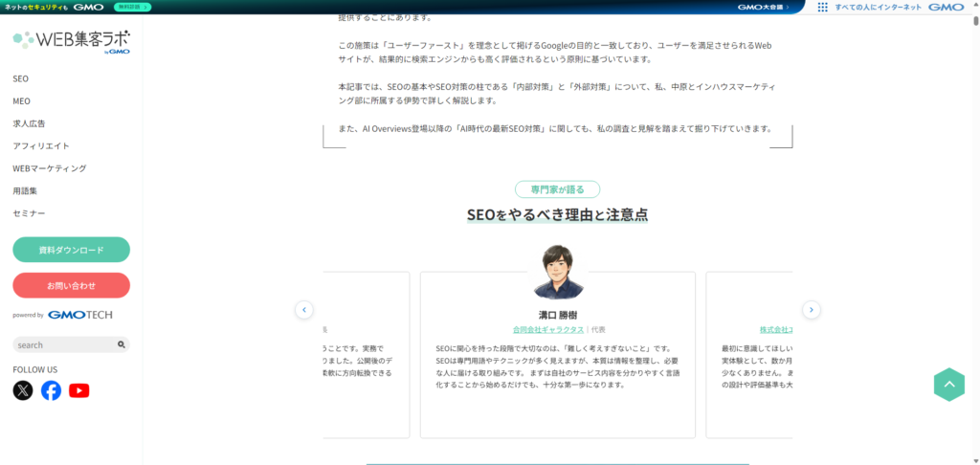Viewport: 980px width, 465px height.
Task: Open the Facebook page icon
Action: (x=51, y=390)
